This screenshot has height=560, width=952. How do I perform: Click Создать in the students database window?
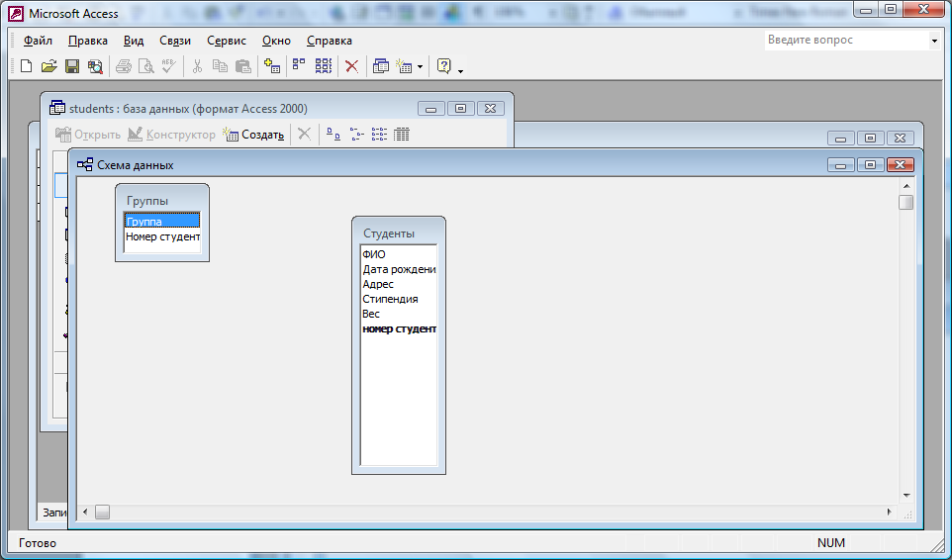point(253,135)
